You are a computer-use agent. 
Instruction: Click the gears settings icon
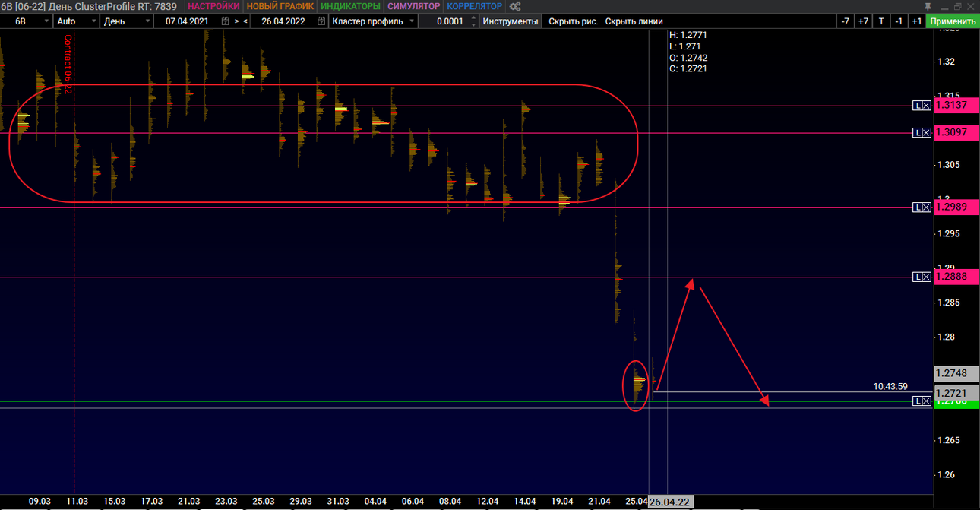pyautogui.click(x=514, y=6)
